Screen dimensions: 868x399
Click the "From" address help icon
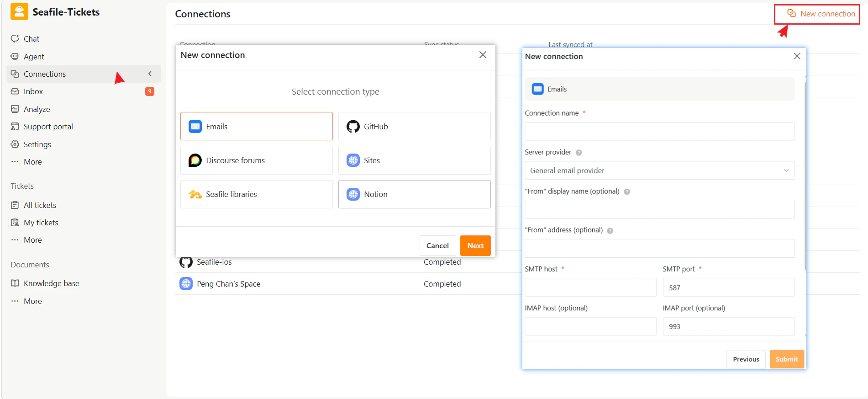click(x=610, y=231)
